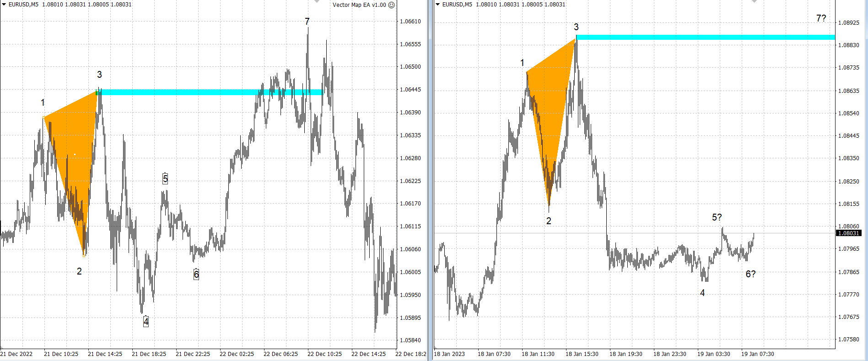Click the 1.08250 price level on right axis

tap(849, 182)
